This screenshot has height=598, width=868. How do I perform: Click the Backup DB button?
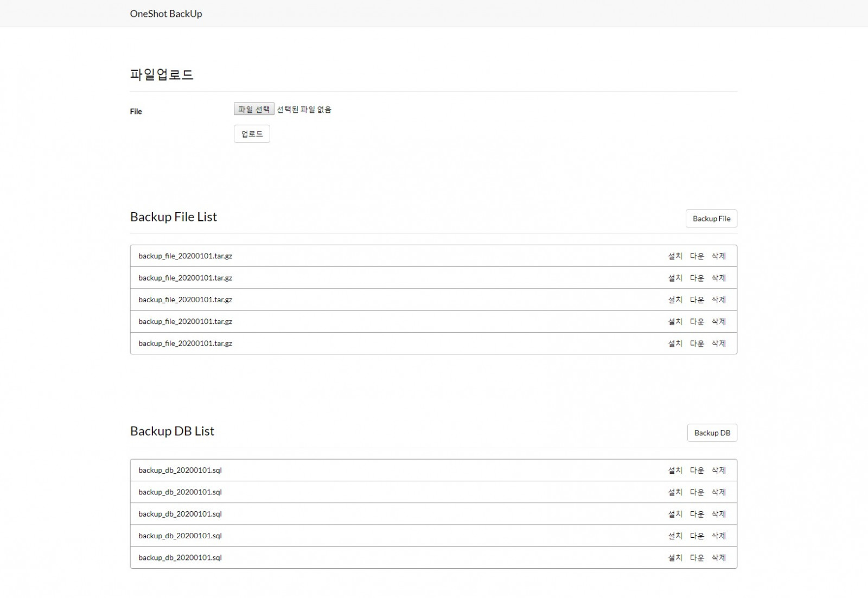tap(712, 433)
